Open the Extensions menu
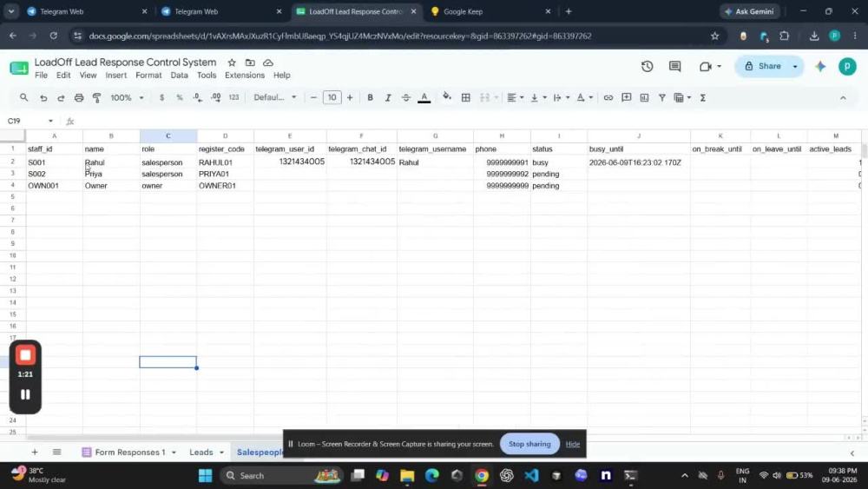The image size is (868, 489). click(245, 76)
